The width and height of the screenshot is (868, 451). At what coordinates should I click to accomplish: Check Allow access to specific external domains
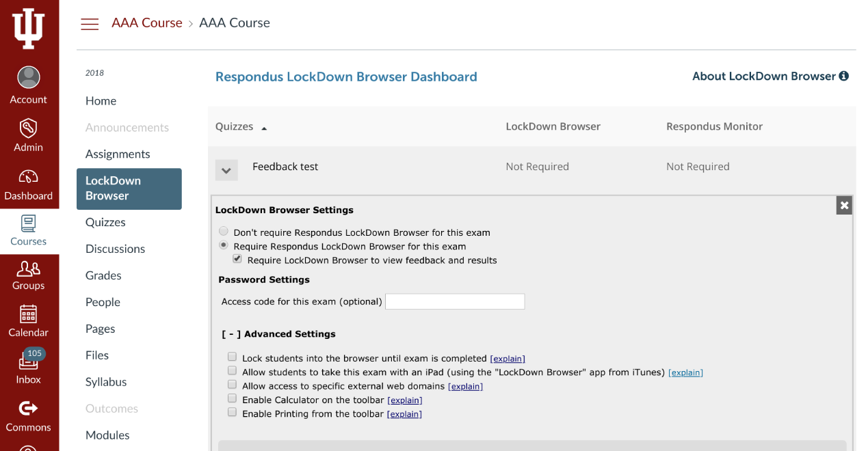[x=233, y=385]
